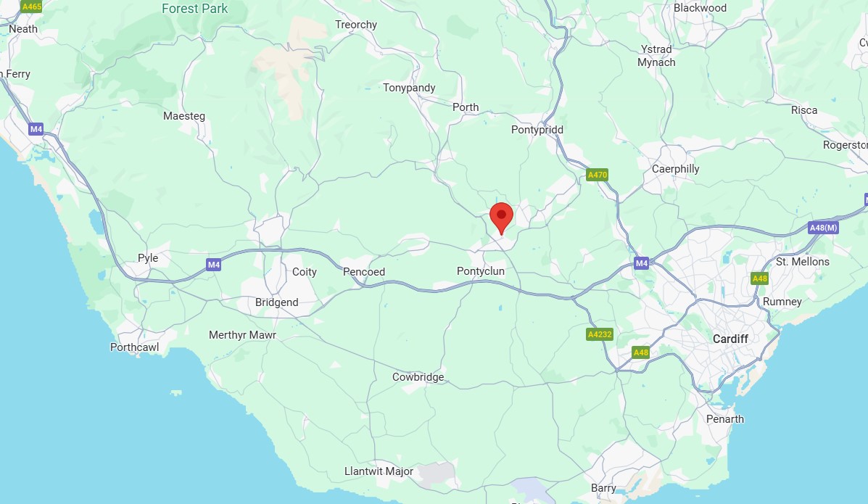The height and width of the screenshot is (504, 868).
Task: Click the A470 road shield
Action: (598, 175)
